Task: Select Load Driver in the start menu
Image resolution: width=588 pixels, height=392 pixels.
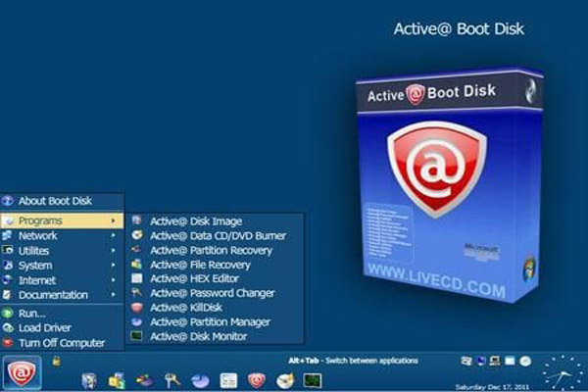Action: pyautogui.click(x=63, y=328)
